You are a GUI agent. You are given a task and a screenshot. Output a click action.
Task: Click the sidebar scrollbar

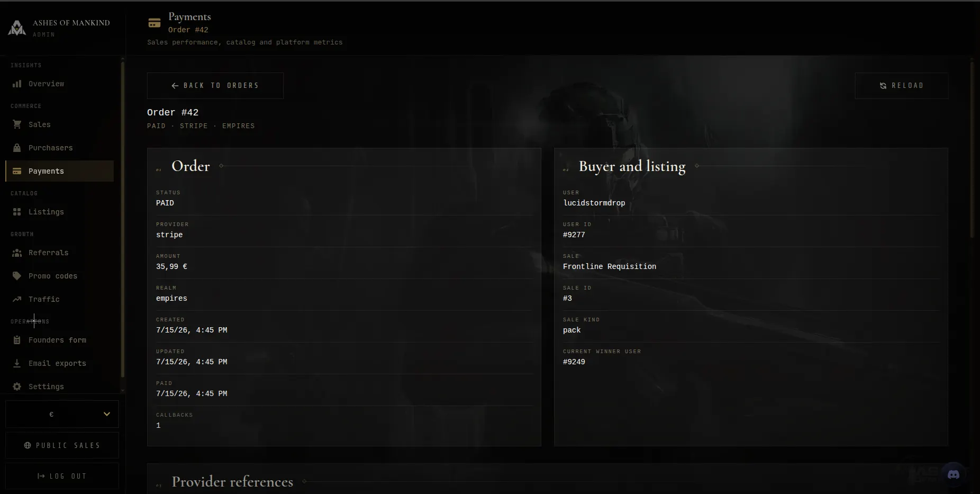click(x=123, y=220)
